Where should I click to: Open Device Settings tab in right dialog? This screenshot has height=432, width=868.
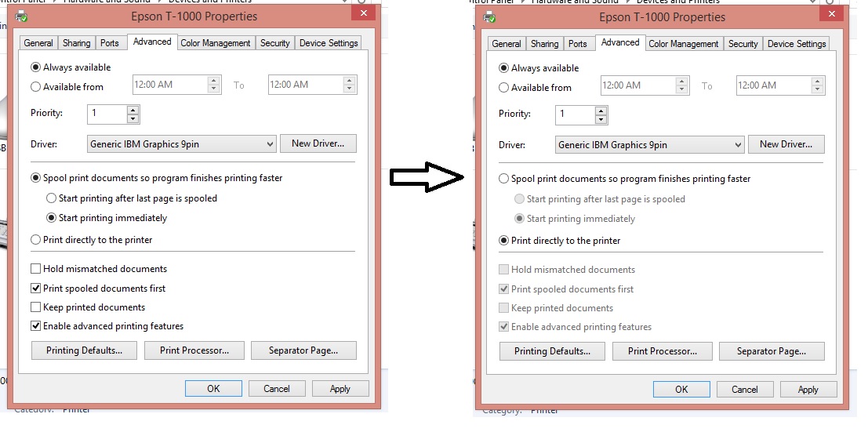797,44
